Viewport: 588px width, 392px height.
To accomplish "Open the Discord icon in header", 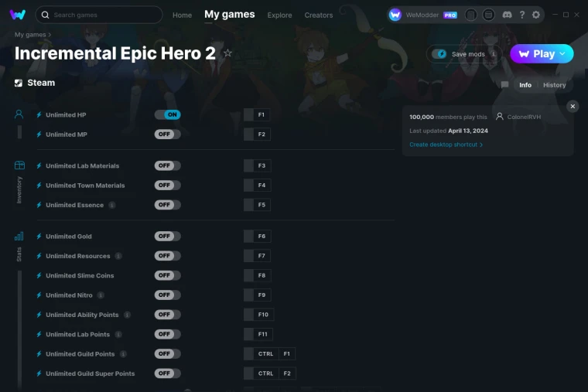I will [507, 15].
